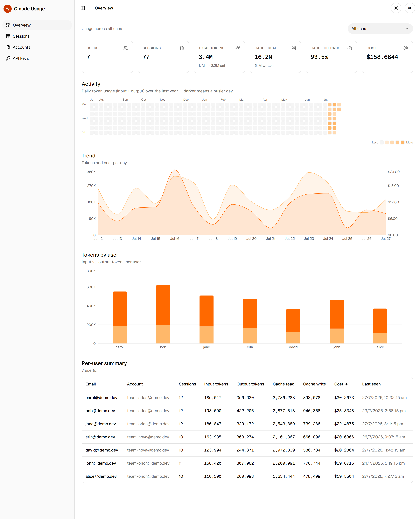Click the Overview page title in header
The image size is (420, 519).
pos(104,8)
